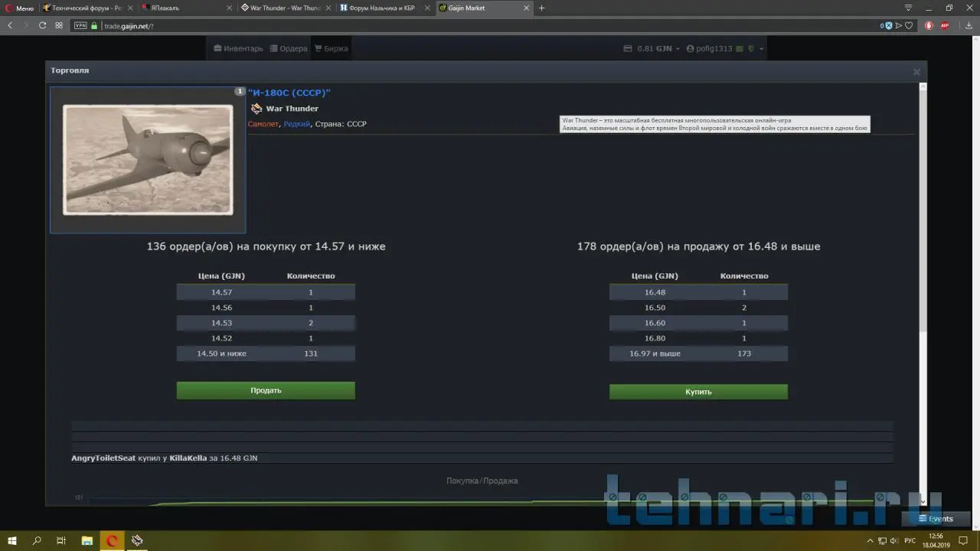980x551 pixels.
Task: Click the KillaKella username in trade log
Action: click(188, 458)
